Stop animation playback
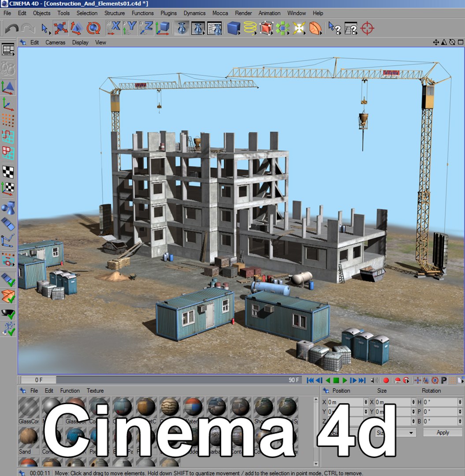This screenshot has width=465, height=476. click(336, 380)
